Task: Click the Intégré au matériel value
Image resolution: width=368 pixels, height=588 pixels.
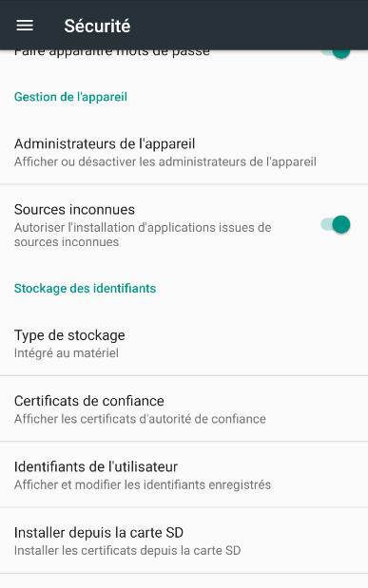Action: point(67,353)
